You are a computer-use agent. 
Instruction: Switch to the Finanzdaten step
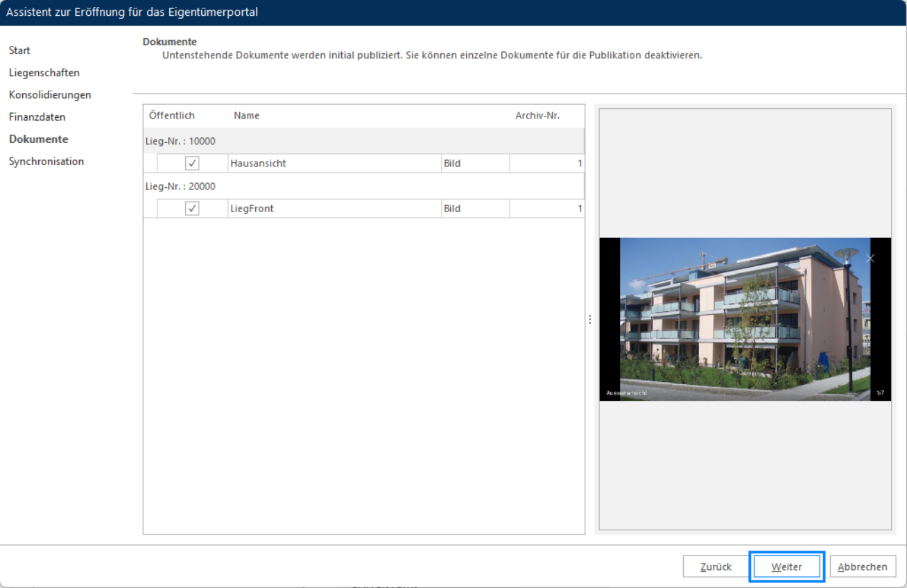(x=37, y=117)
